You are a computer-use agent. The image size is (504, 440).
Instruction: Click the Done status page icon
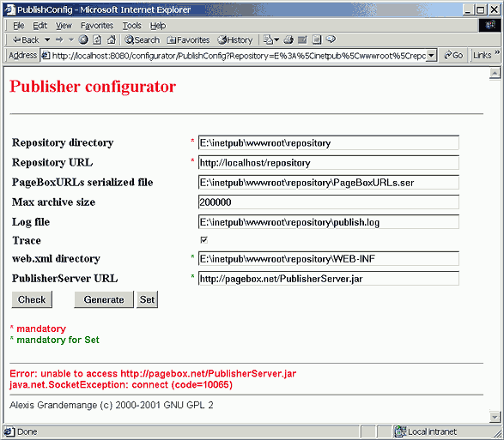pyautogui.click(x=9, y=431)
